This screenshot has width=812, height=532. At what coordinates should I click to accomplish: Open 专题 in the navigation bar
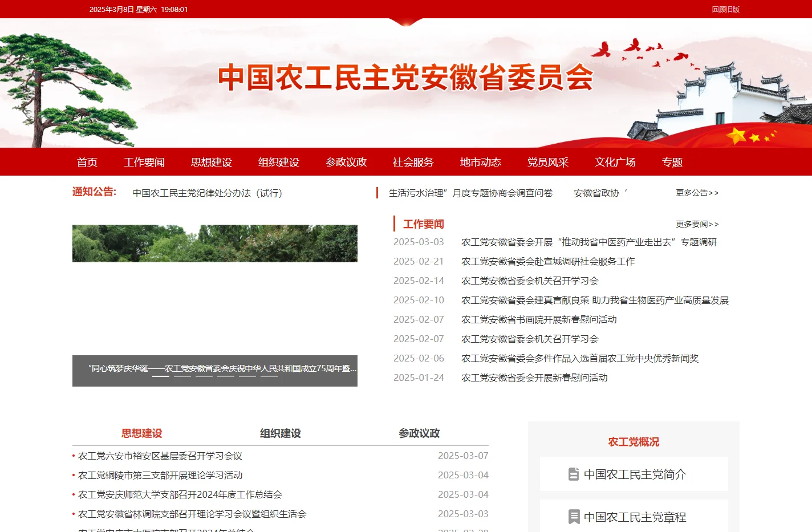tap(672, 163)
